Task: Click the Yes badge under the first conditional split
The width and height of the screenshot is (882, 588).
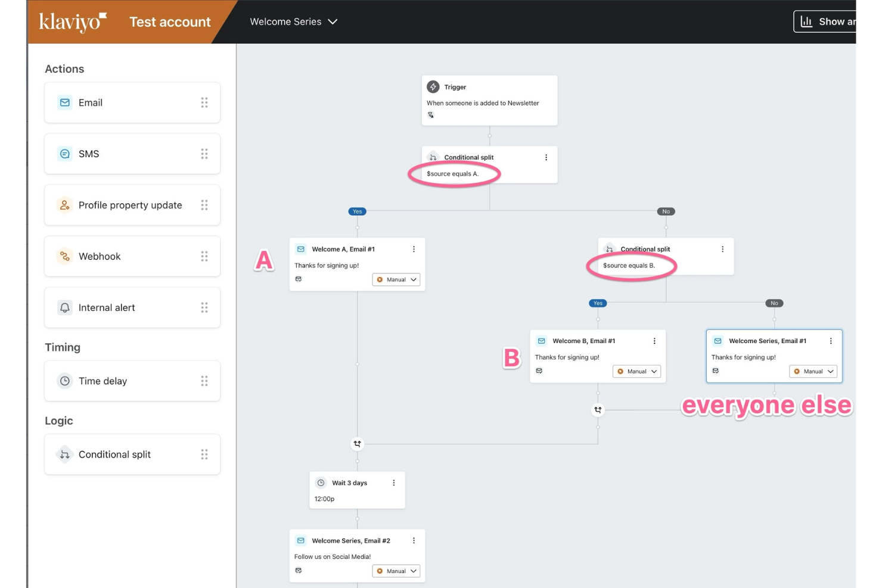Action: tap(357, 211)
